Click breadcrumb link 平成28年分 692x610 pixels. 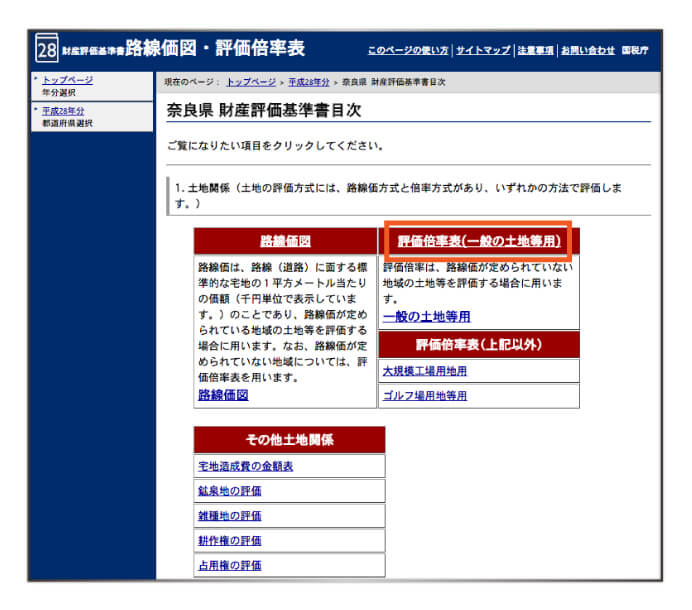pyautogui.click(x=309, y=82)
